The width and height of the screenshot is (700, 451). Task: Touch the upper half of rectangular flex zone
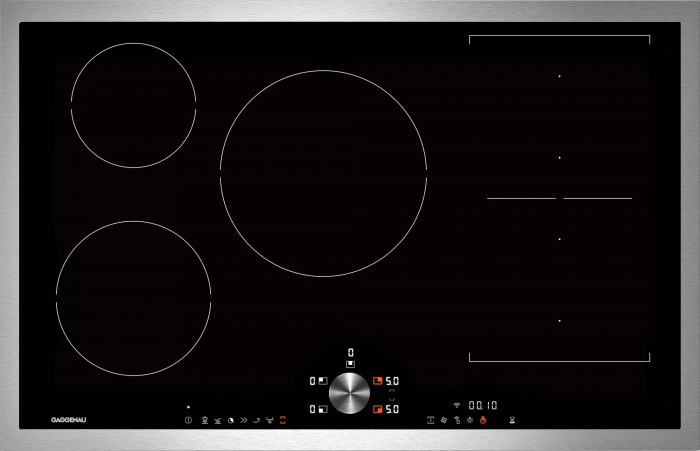(x=559, y=117)
